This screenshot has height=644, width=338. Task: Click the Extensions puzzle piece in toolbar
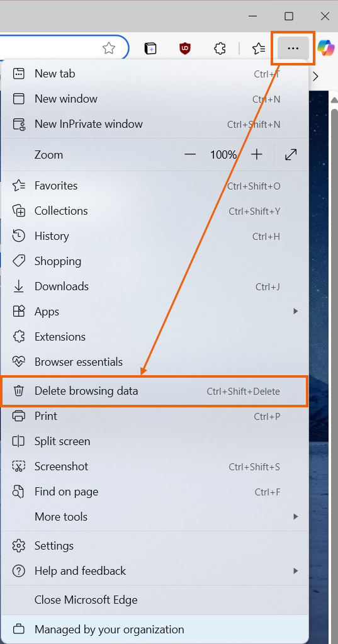click(220, 48)
